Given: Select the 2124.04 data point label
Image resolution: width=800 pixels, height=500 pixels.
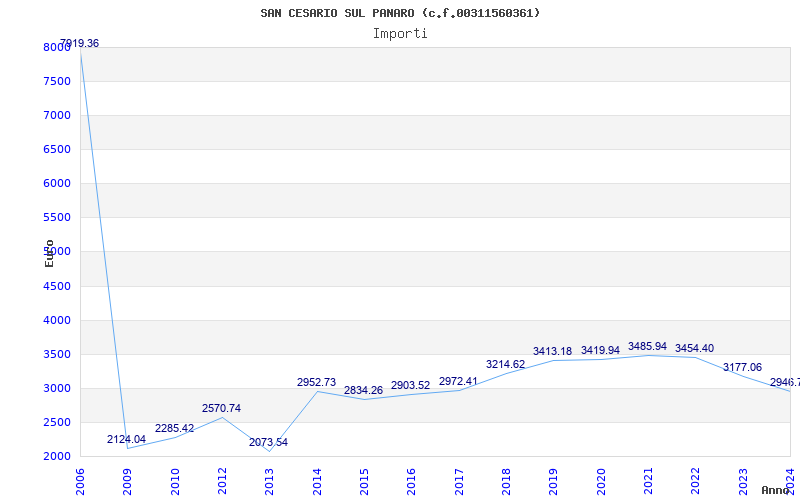Looking at the screenshot, I should (x=127, y=439).
